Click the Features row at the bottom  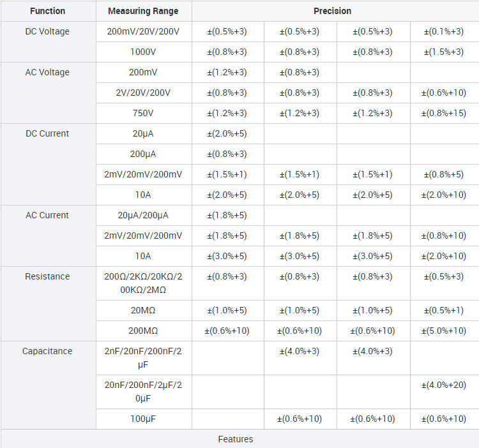(236, 439)
